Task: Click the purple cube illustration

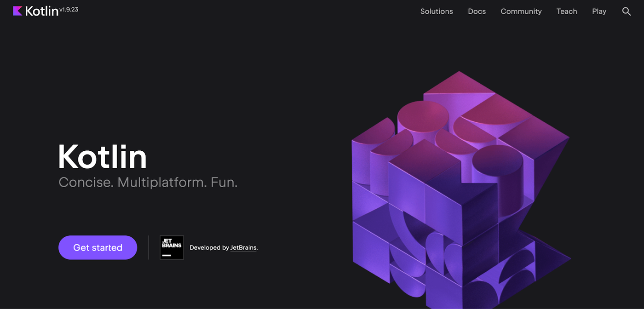Action: (x=461, y=191)
